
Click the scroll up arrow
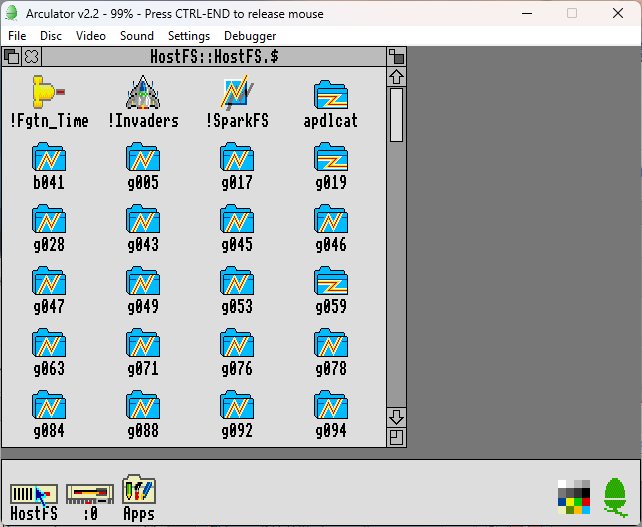[x=396, y=77]
